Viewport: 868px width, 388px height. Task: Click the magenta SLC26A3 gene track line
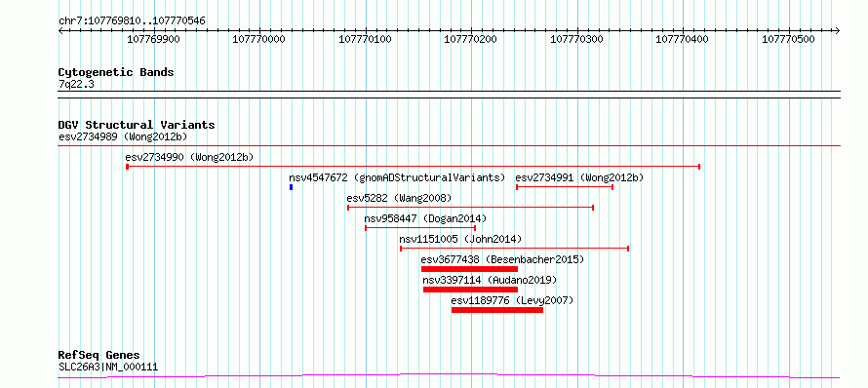449,376
